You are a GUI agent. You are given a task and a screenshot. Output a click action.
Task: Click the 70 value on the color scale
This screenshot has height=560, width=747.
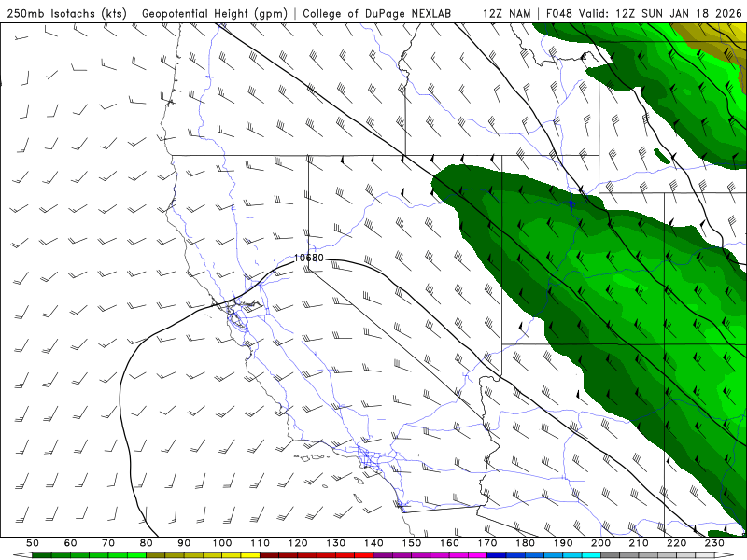[108, 543]
